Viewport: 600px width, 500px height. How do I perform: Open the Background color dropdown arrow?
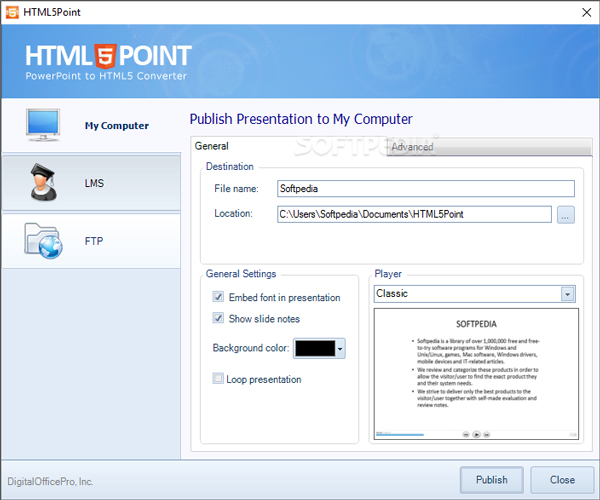[x=340, y=348]
